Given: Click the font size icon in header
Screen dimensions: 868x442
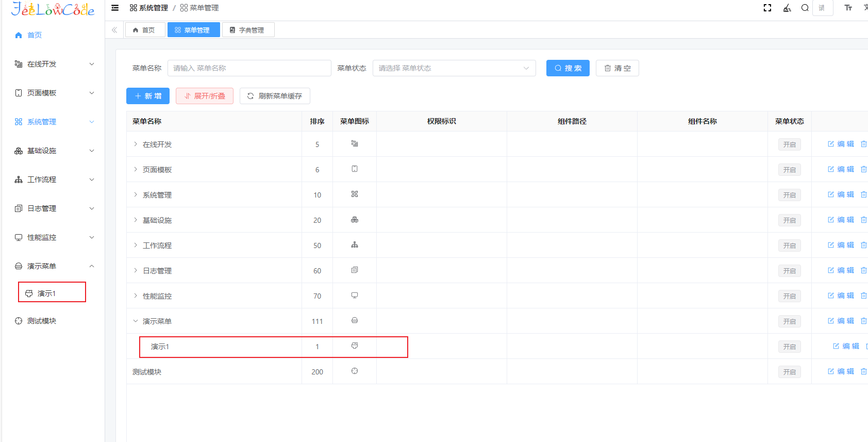Looking at the screenshot, I should (848, 8).
